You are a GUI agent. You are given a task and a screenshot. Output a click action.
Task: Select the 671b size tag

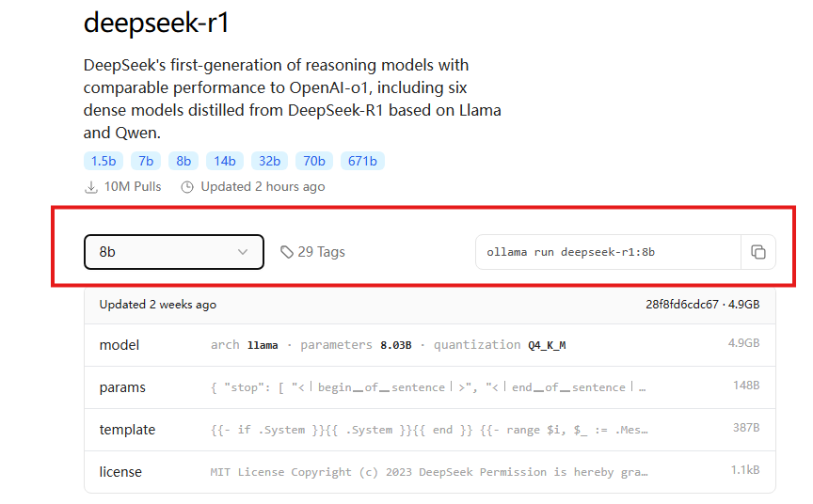pos(362,161)
